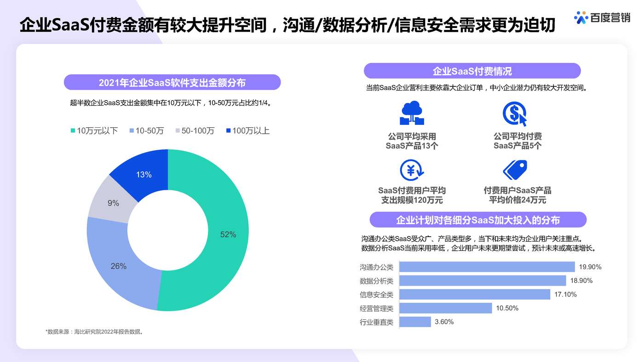Click the text 当前SaaS企业营利主要依靠大企业订单
This screenshot has width=644, height=362.
click(x=424, y=87)
